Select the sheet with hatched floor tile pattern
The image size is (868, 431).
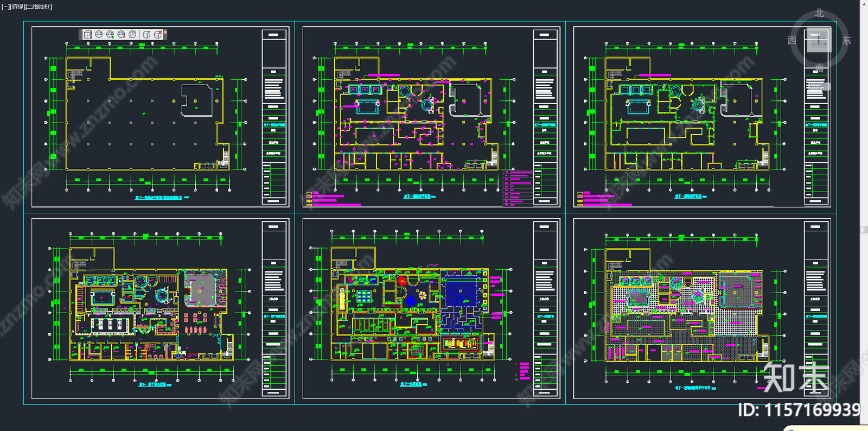click(x=702, y=308)
